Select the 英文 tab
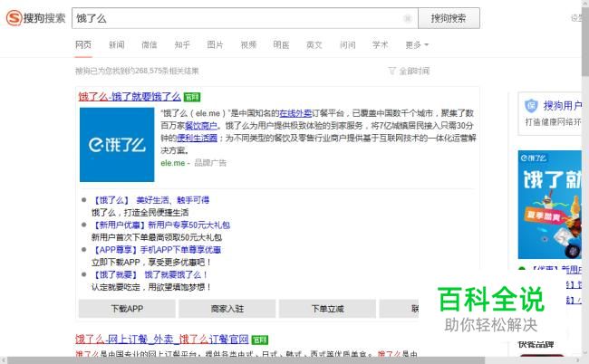589x364 pixels. pos(314,45)
